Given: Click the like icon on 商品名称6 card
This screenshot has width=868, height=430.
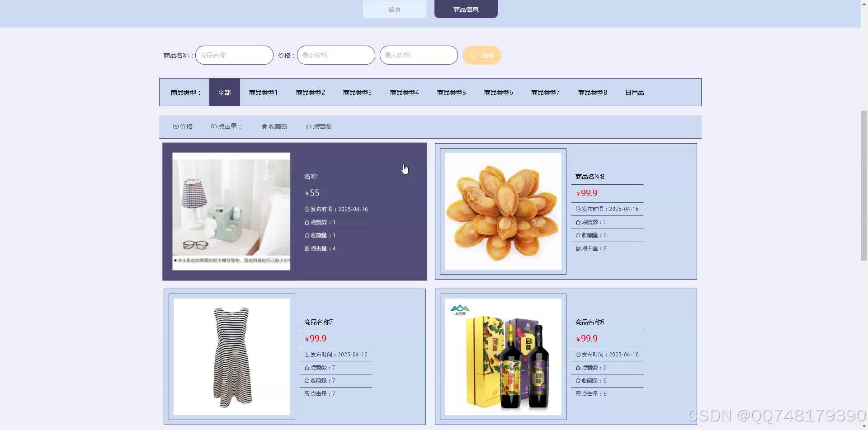Looking at the screenshot, I should click(578, 367).
